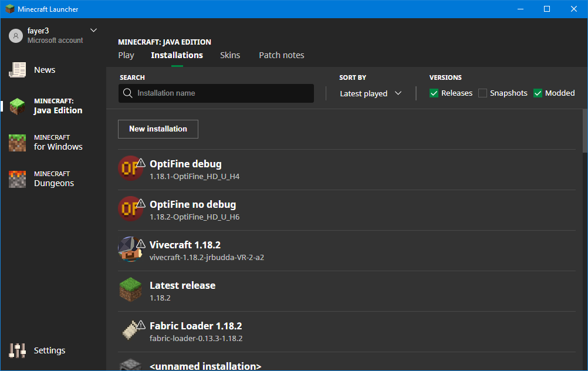Open the Skins tab

(230, 55)
